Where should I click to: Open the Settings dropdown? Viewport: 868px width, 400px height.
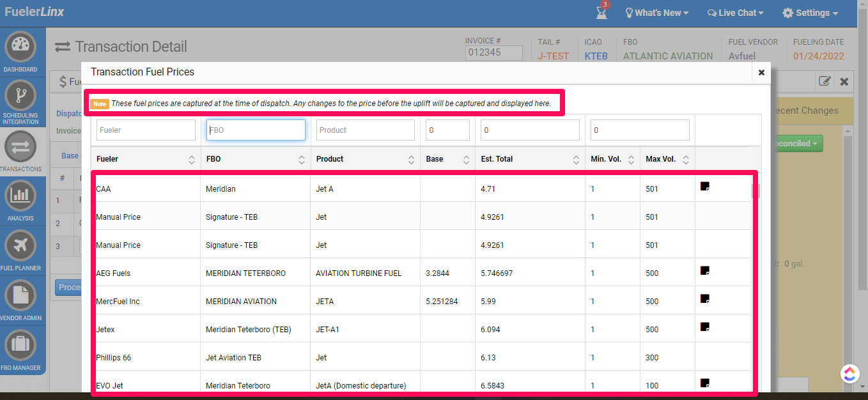click(810, 13)
